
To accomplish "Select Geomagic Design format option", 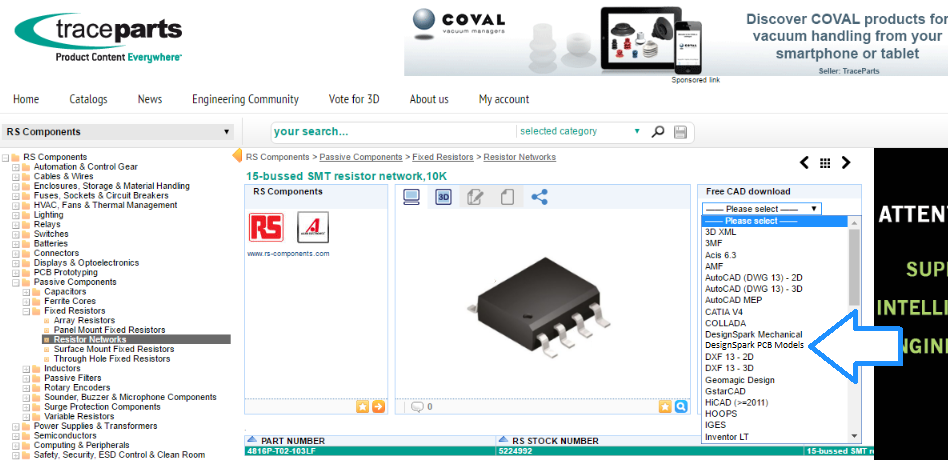I will [x=739, y=380].
